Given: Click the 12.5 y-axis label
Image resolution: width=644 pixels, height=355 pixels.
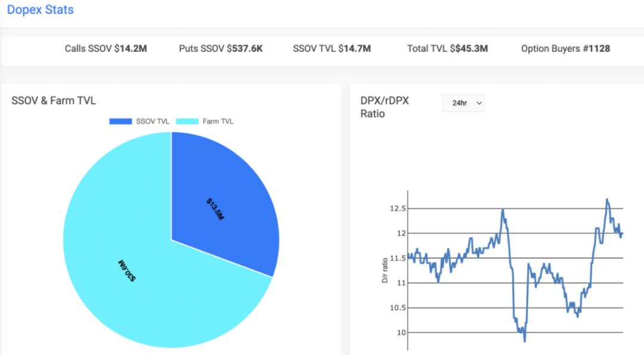Looking at the screenshot, I should 398,208.
